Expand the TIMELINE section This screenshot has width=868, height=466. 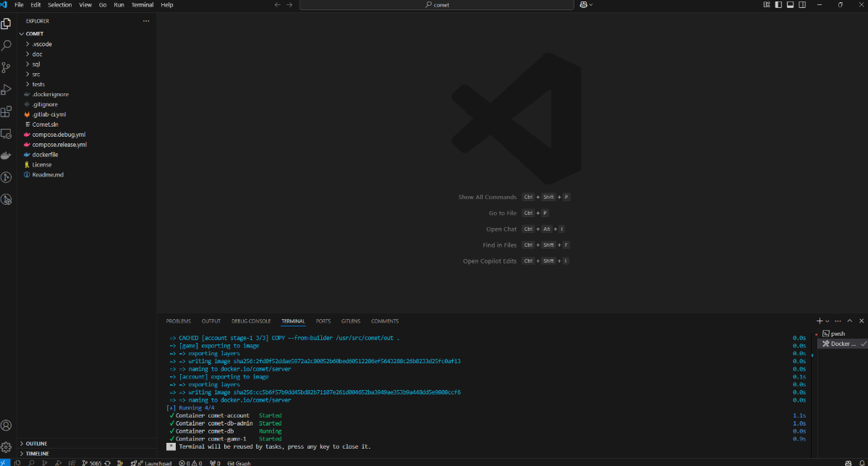38,454
